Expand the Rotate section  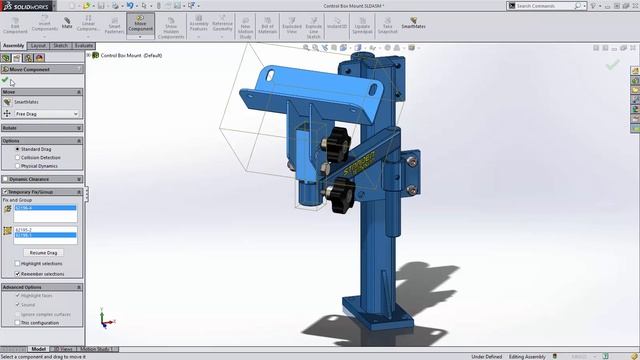click(x=79, y=128)
